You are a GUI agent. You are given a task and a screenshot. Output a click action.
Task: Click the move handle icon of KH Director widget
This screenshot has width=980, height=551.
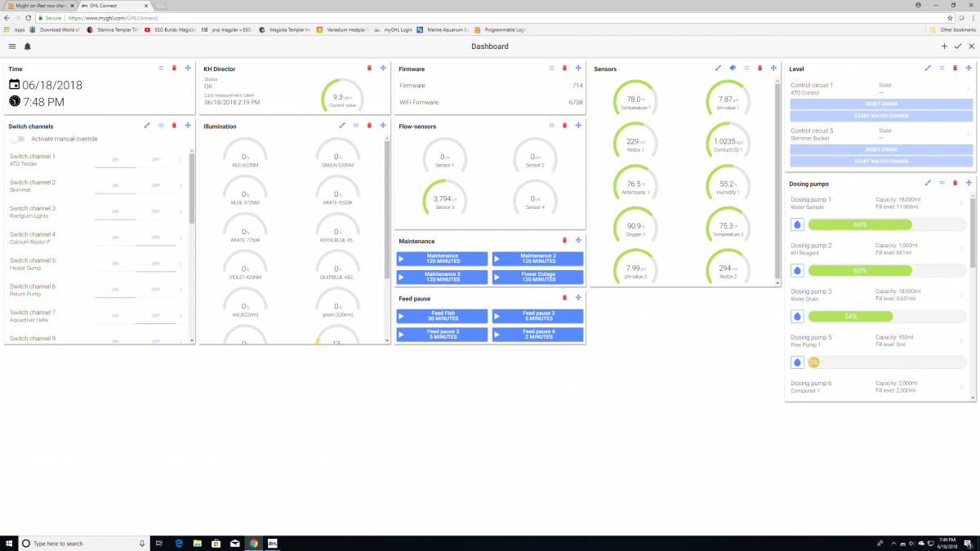(383, 68)
